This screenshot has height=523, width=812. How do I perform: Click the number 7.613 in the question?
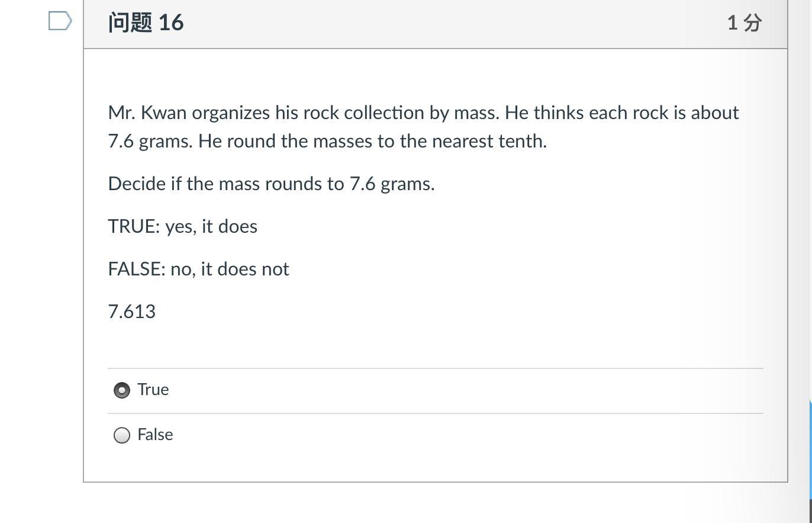132,312
